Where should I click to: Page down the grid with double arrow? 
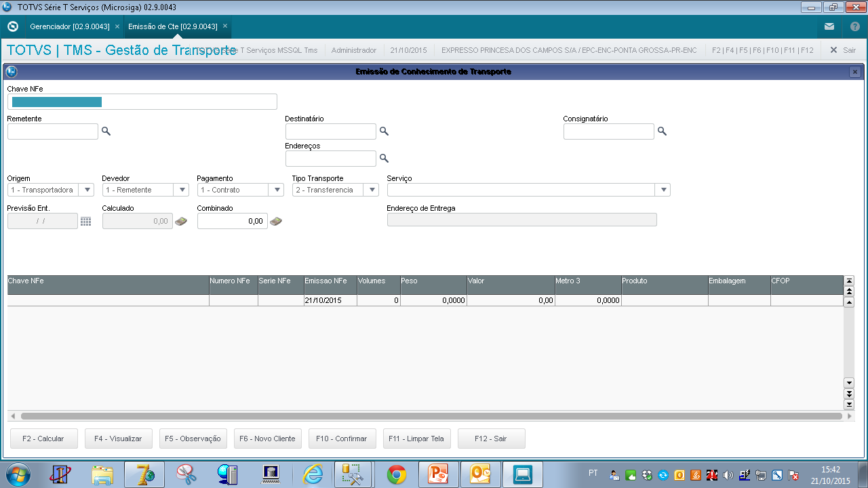tap(849, 393)
